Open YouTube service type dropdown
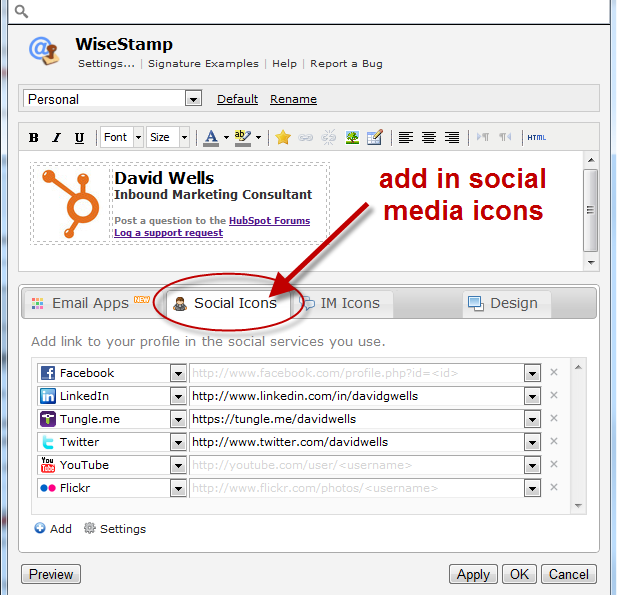The height and width of the screenshot is (595, 617). (x=178, y=465)
